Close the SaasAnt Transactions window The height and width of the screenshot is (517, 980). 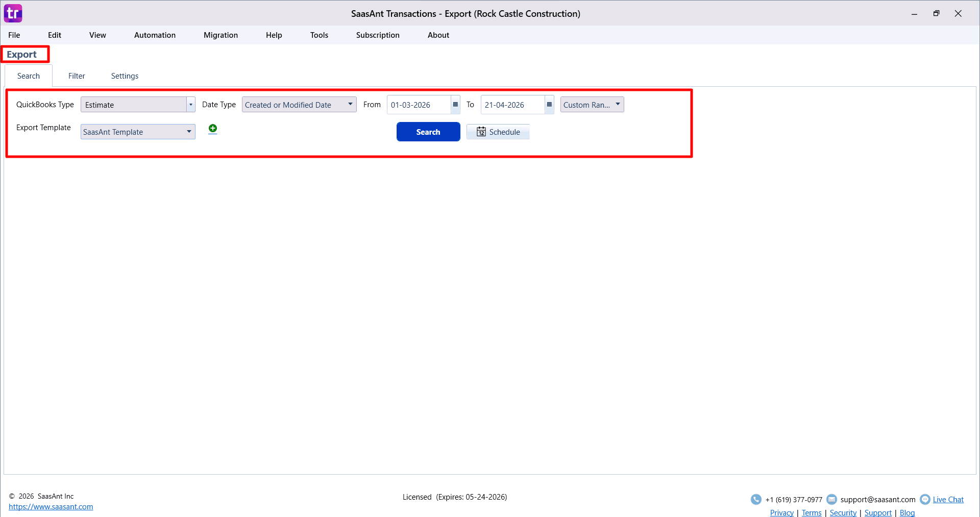(958, 14)
